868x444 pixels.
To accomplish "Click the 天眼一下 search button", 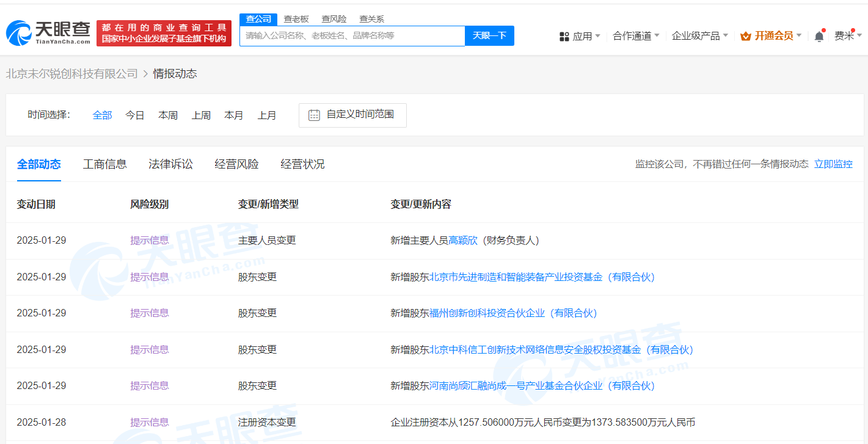I will click(489, 35).
